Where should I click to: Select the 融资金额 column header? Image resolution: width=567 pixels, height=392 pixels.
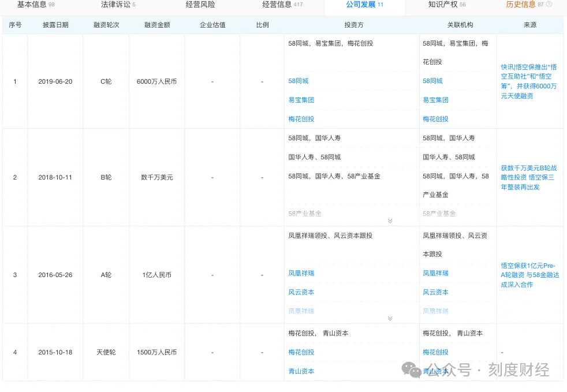click(x=157, y=25)
